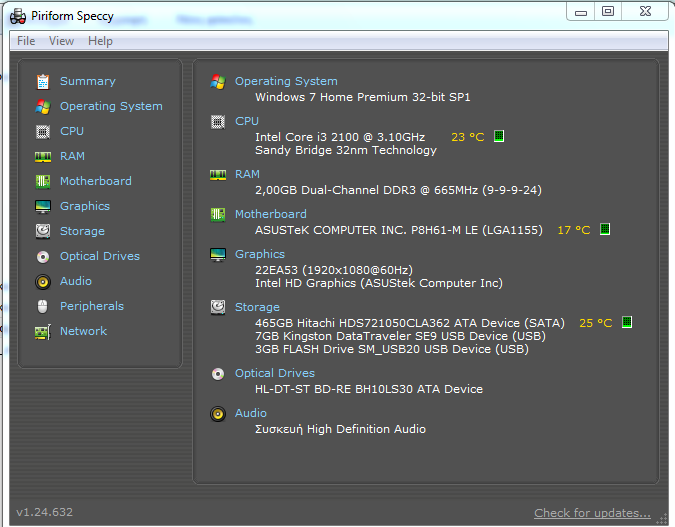
Task: Show the Graphics section from sidebar
Action: point(85,206)
